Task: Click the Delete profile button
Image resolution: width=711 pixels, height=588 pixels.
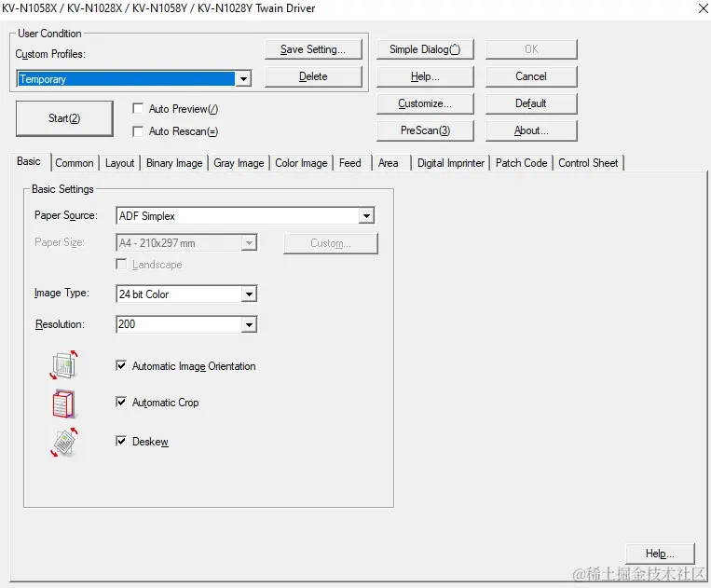Action: (x=313, y=76)
